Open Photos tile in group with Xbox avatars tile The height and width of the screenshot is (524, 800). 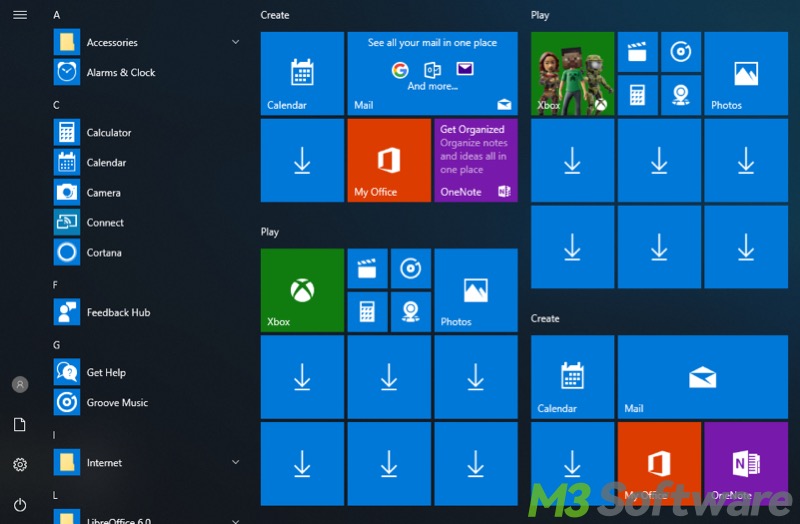click(746, 73)
